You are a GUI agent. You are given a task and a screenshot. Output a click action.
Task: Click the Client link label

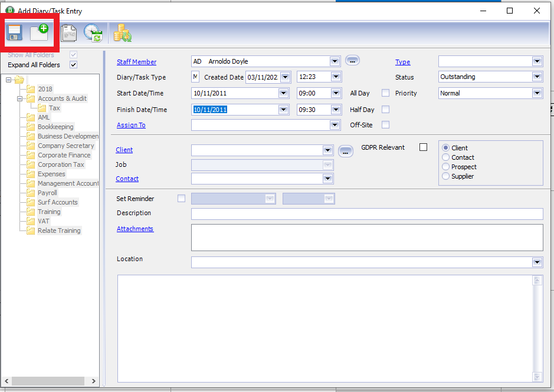124,150
